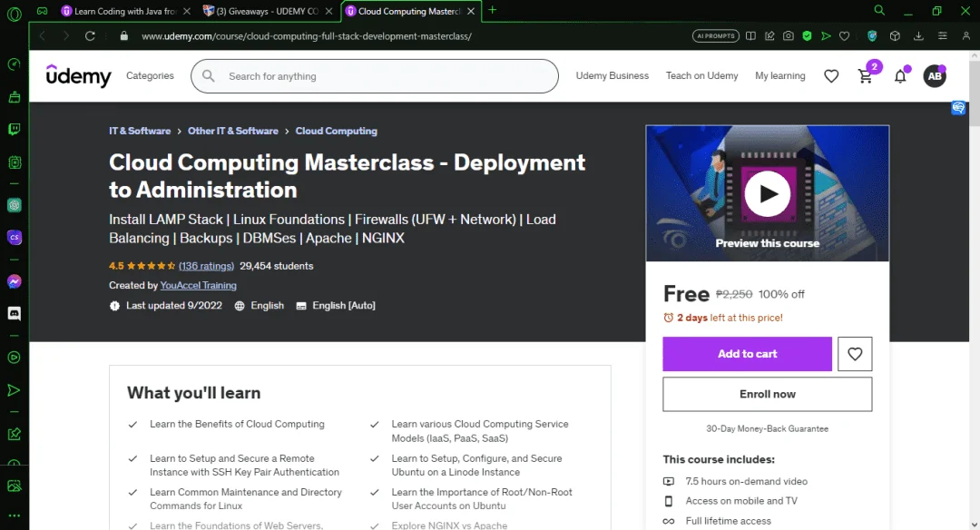
Task: Open GX Control speedometer in sidebar
Action: pos(14,64)
